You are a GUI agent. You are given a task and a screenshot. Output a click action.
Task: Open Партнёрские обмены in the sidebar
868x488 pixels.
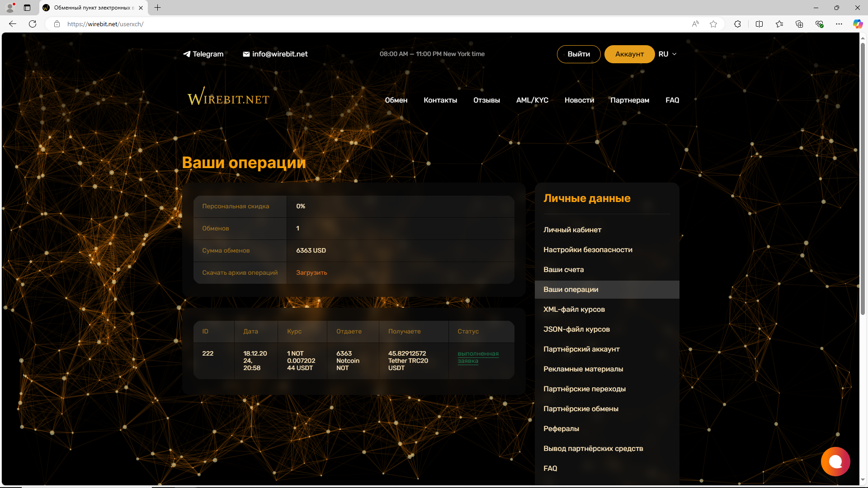(x=581, y=409)
